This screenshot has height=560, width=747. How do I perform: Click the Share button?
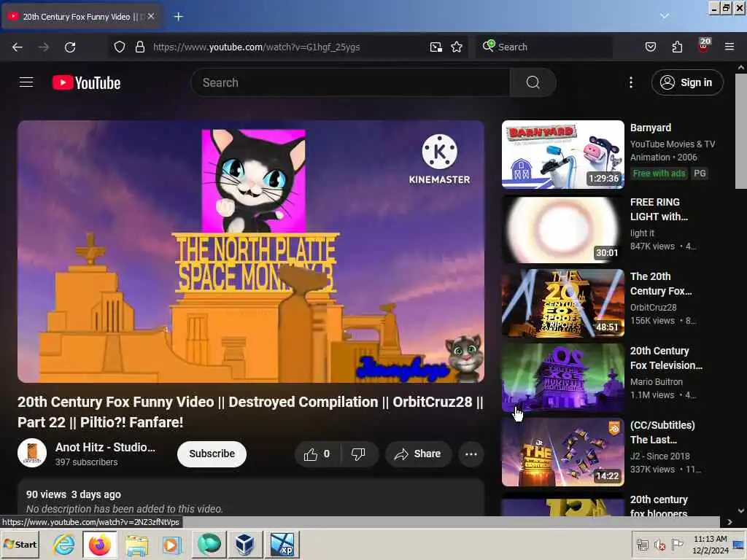418,454
